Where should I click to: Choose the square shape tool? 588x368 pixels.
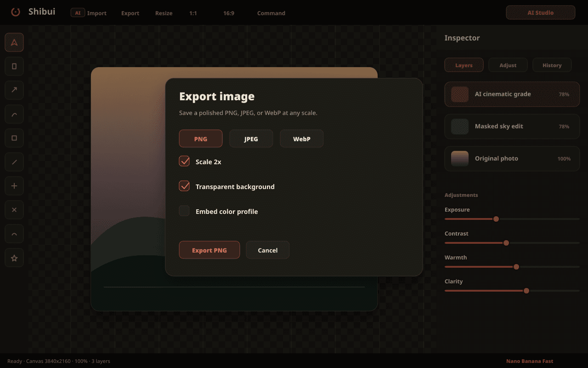14,138
